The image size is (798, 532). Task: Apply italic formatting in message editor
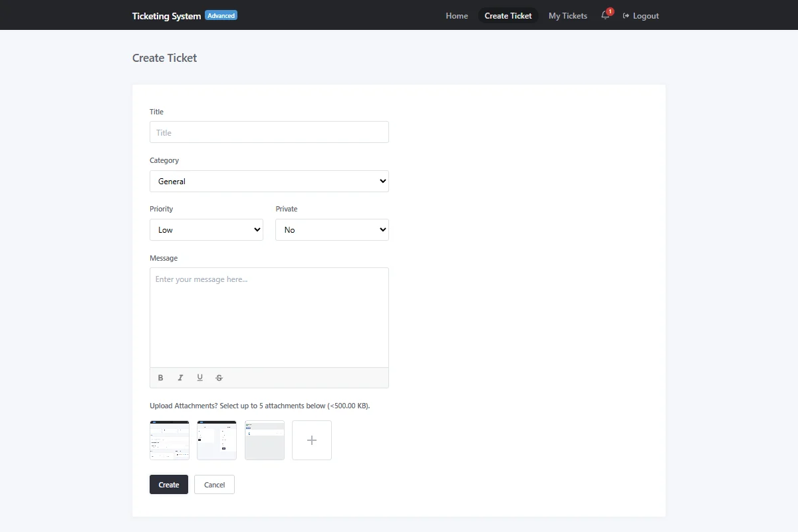click(x=180, y=378)
